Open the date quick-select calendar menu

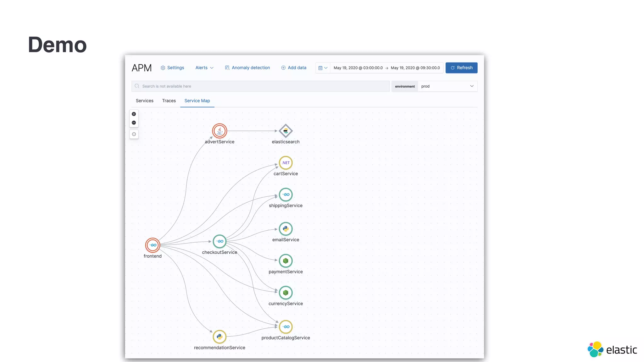click(x=323, y=68)
